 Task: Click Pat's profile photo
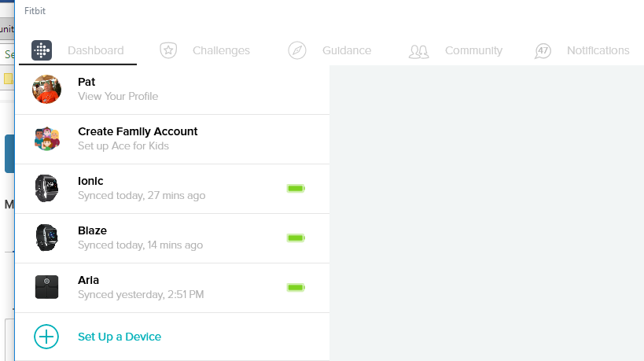46,89
